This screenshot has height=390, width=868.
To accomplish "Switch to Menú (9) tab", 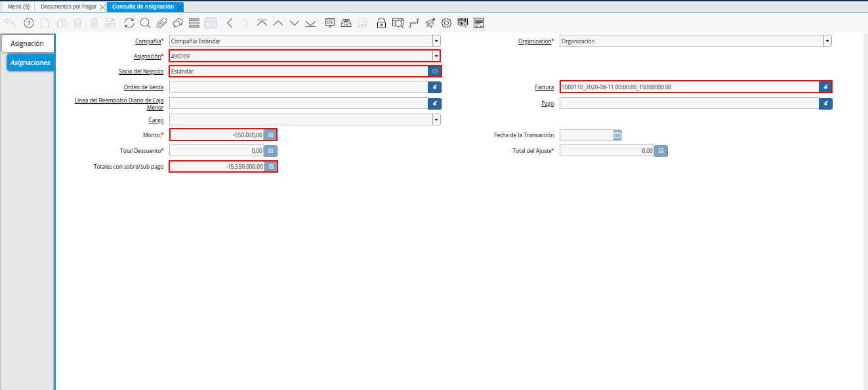I will tap(18, 7).
